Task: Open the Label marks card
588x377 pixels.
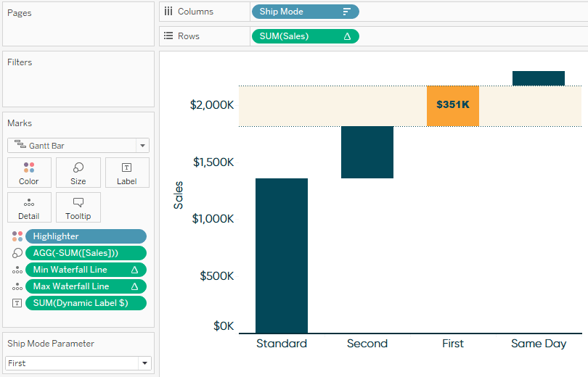Action: pos(127,173)
